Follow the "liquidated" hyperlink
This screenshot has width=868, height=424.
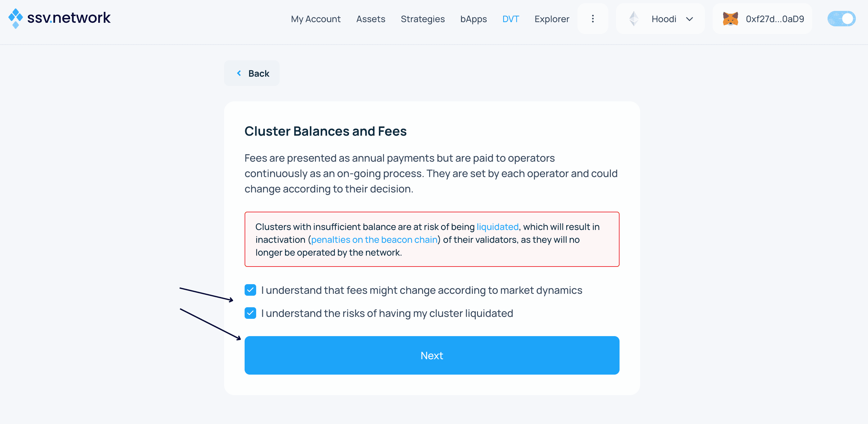coord(497,227)
